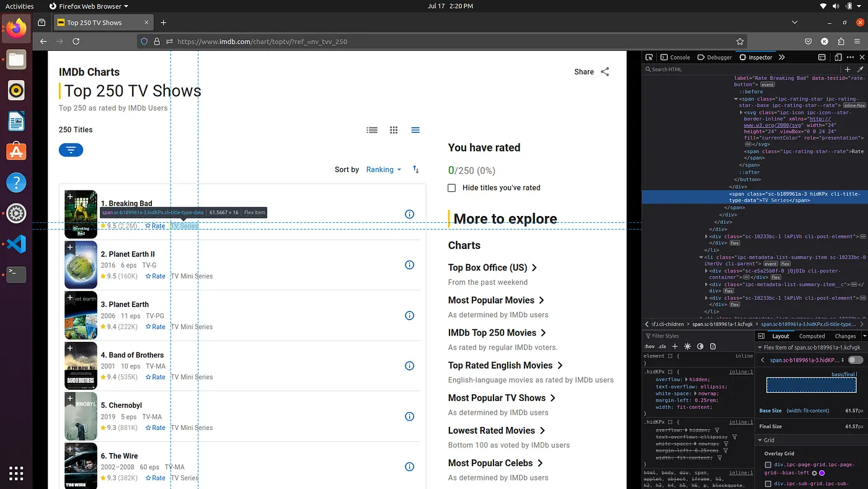The image size is (868, 489).
Task: Pick a color with the eyedropper tool
Action: (860, 69)
